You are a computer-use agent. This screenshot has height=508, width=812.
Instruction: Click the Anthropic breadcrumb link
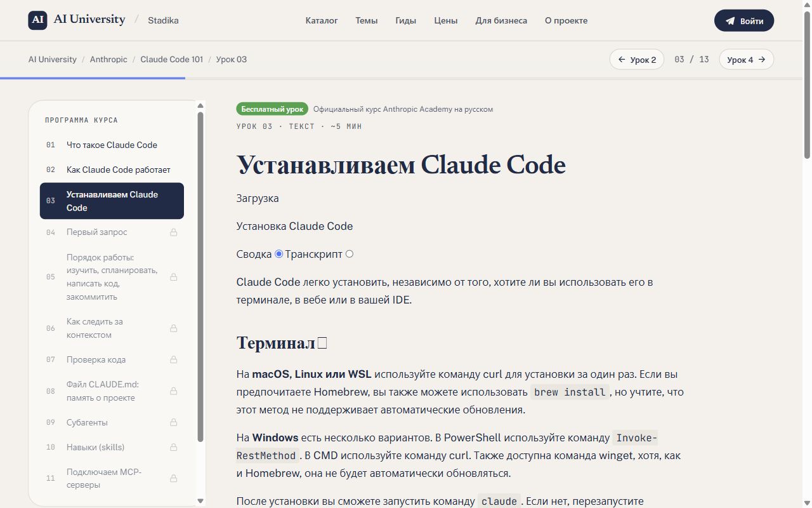pyautogui.click(x=108, y=59)
